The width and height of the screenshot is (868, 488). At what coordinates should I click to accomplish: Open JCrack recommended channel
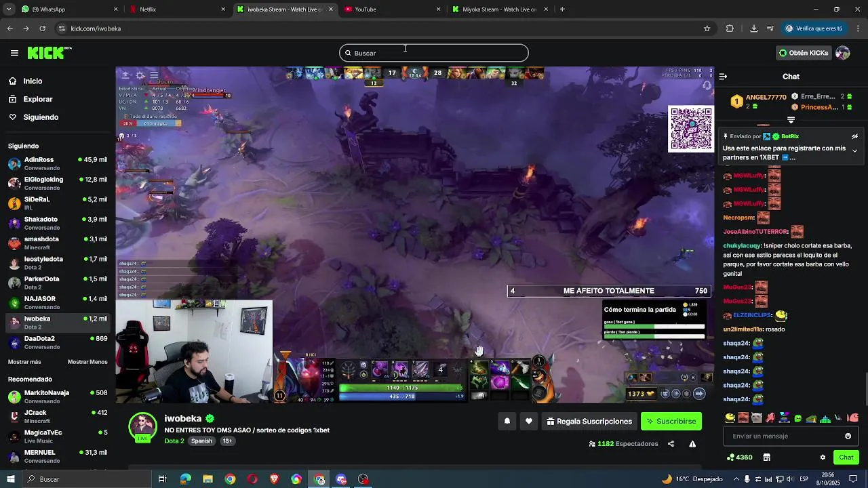58,416
